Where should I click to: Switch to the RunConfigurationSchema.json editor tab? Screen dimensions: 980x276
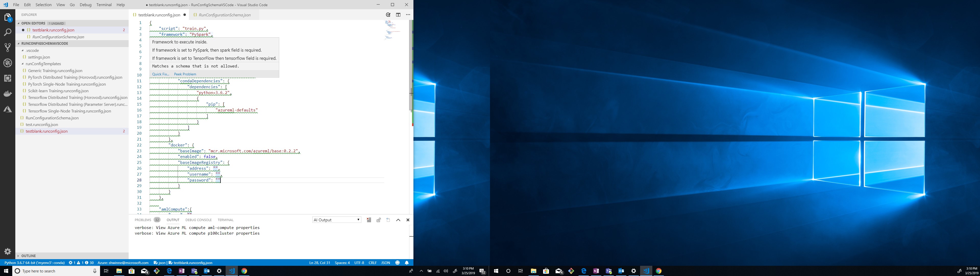click(225, 15)
